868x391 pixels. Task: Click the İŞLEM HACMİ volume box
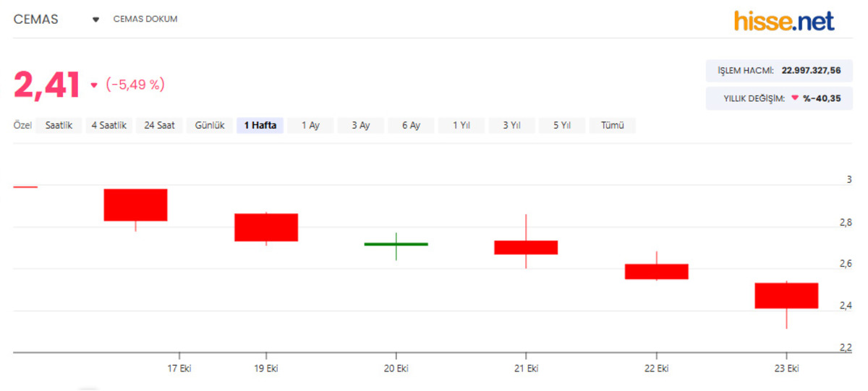click(x=778, y=70)
